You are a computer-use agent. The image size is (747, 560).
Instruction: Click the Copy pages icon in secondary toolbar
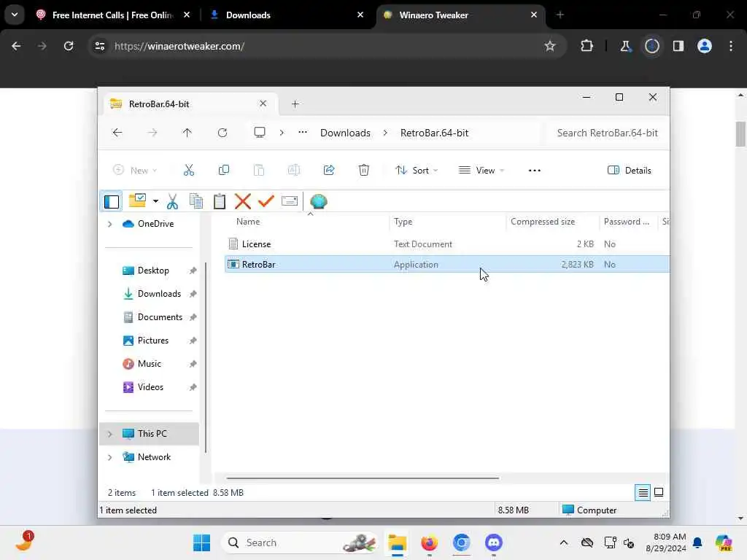tap(196, 201)
